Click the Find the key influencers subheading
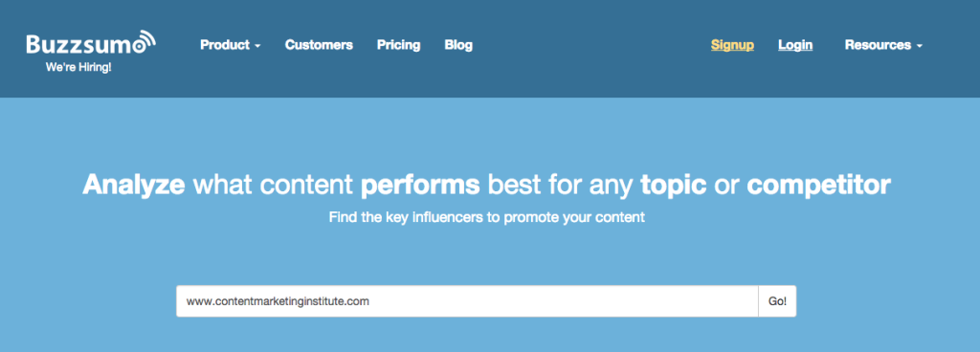This screenshot has height=352, width=980. (487, 218)
